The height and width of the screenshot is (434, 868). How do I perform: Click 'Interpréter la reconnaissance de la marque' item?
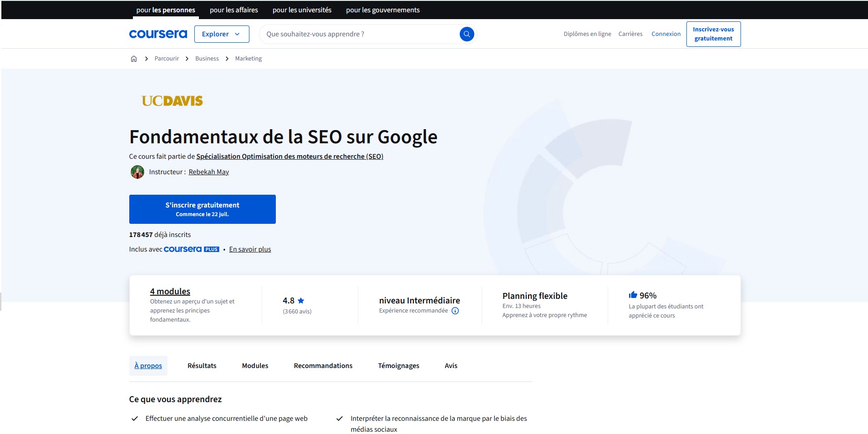pos(439,424)
